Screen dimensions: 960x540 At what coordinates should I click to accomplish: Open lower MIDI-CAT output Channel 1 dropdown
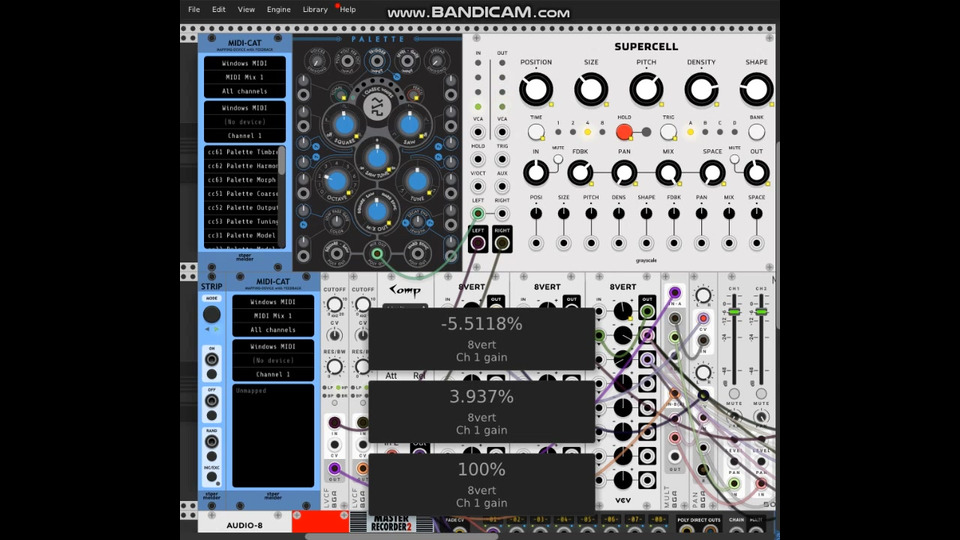click(273, 374)
